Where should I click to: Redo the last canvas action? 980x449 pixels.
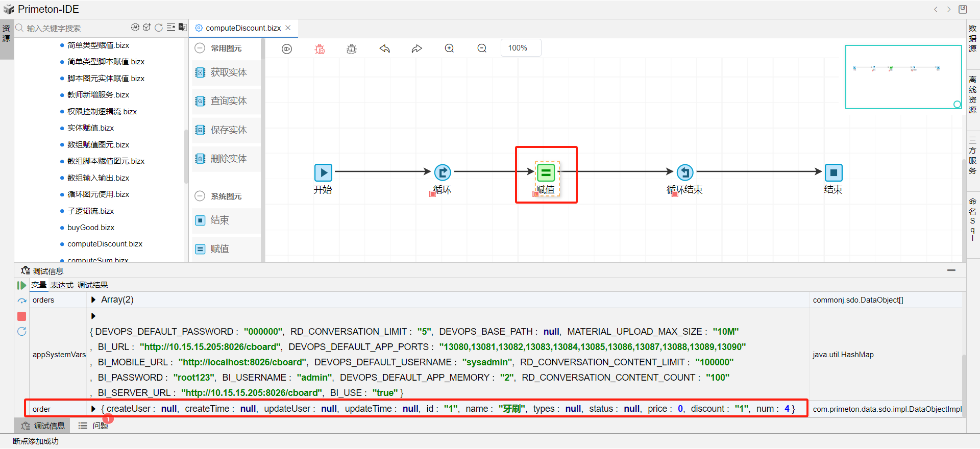pyautogui.click(x=417, y=48)
